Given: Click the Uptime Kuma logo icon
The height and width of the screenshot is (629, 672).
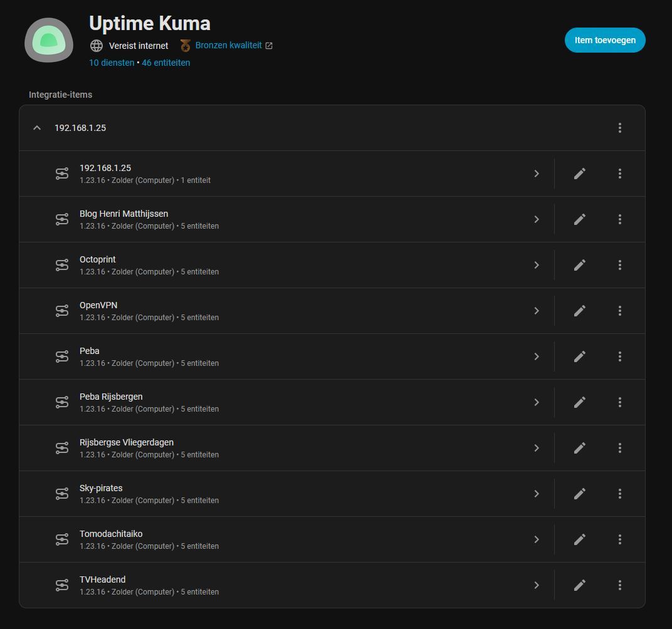Looking at the screenshot, I should 49,41.
